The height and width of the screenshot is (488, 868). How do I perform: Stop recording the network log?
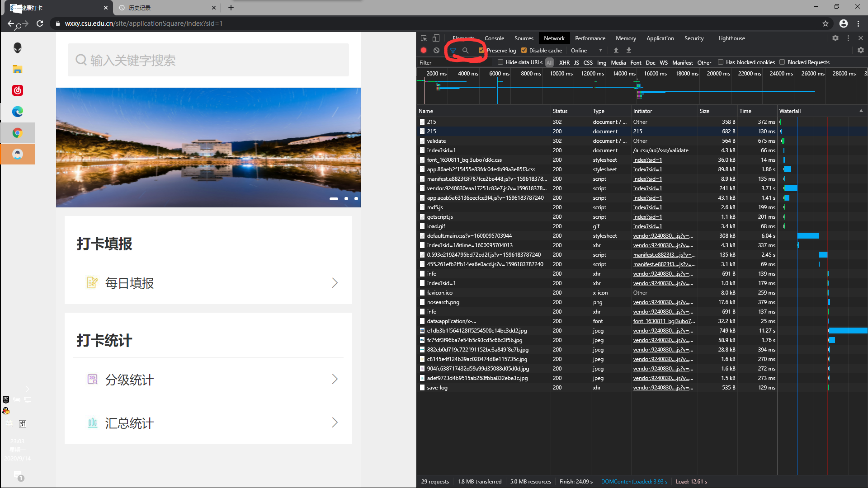424,51
